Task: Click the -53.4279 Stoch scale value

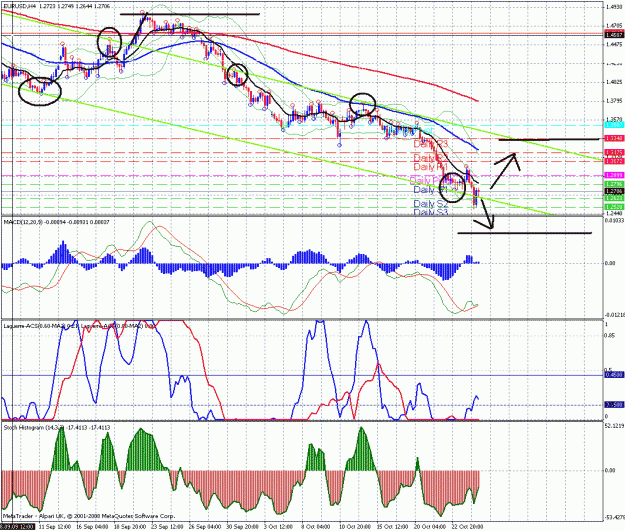Action: click(614, 517)
